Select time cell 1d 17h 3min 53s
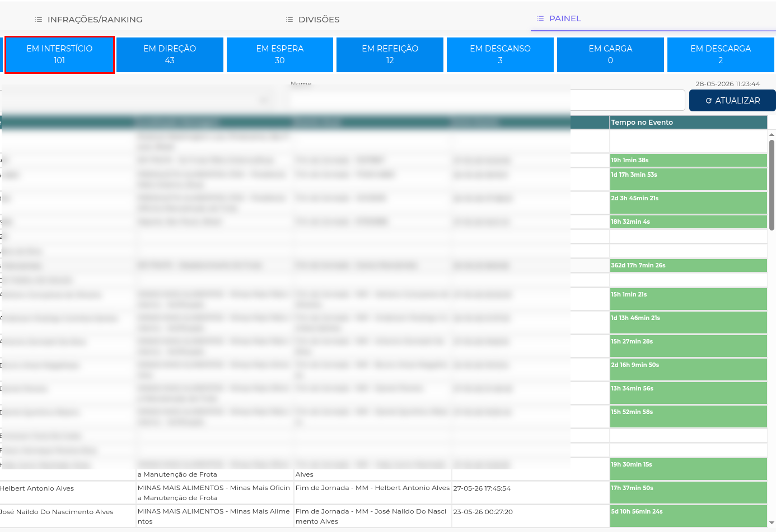This screenshot has width=776, height=532. pos(688,180)
